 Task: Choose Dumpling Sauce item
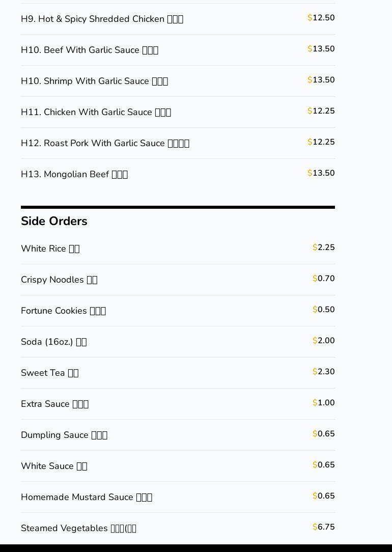click(x=64, y=435)
